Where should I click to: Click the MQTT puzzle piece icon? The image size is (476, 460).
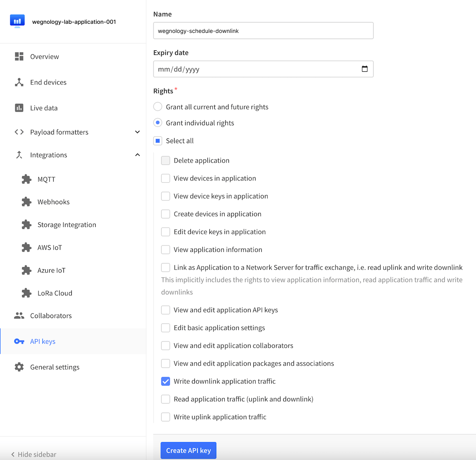(x=27, y=179)
